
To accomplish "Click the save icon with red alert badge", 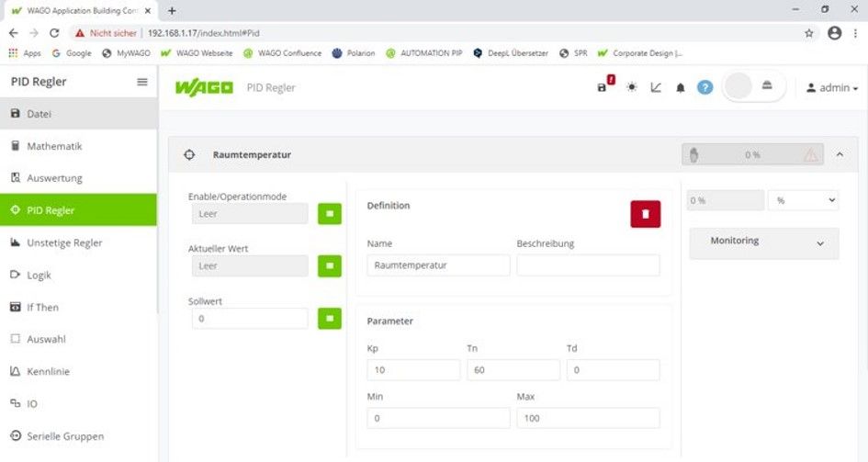I will point(604,86).
